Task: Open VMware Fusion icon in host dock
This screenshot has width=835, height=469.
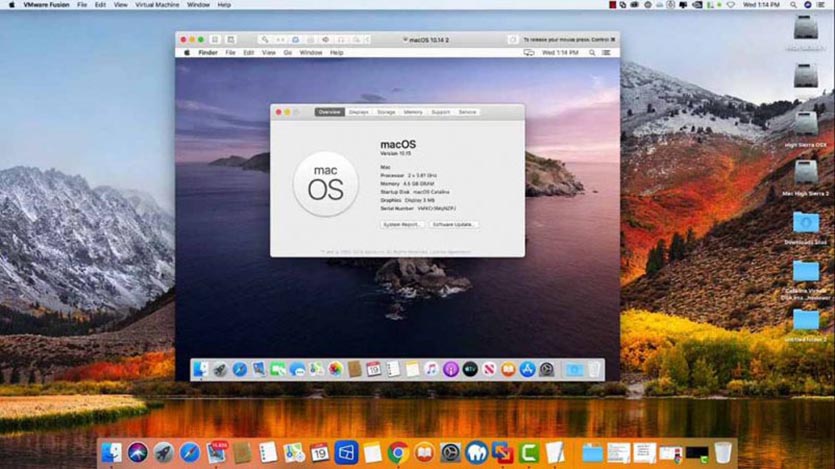Action: [503, 453]
